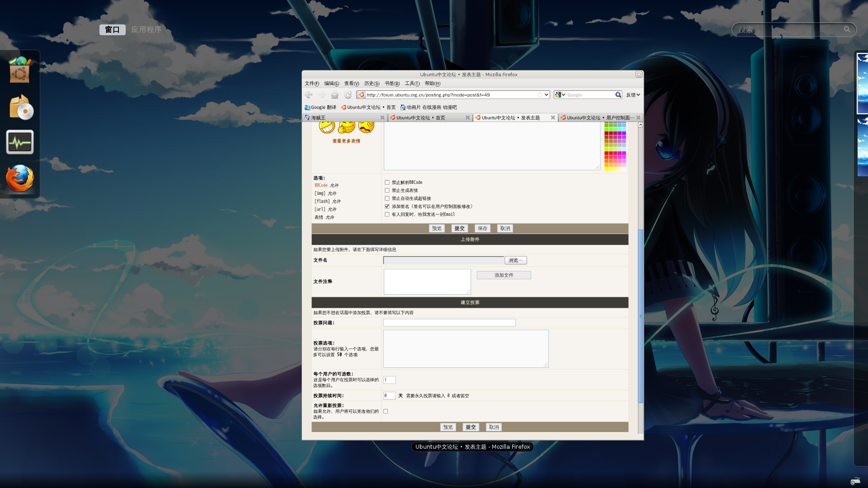Image resolution: width=868 pixels, height=488 pixels.
Task: Uncheck 添加签名 checkbox
Action: click(x=387, y=206)
